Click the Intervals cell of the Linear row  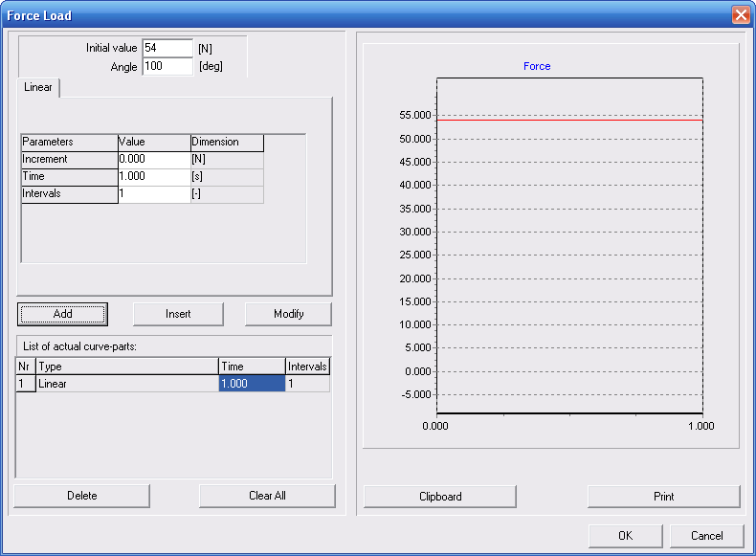click(x=307, y=384)
